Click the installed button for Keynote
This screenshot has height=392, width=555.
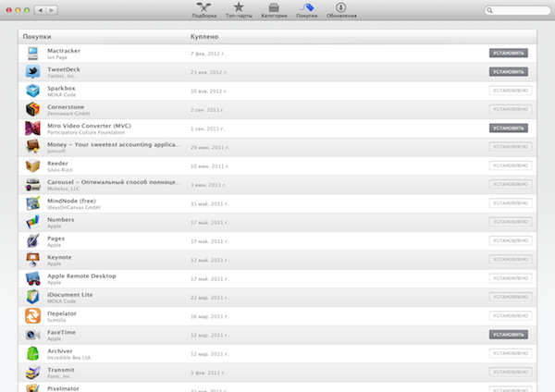click(511, 259)
